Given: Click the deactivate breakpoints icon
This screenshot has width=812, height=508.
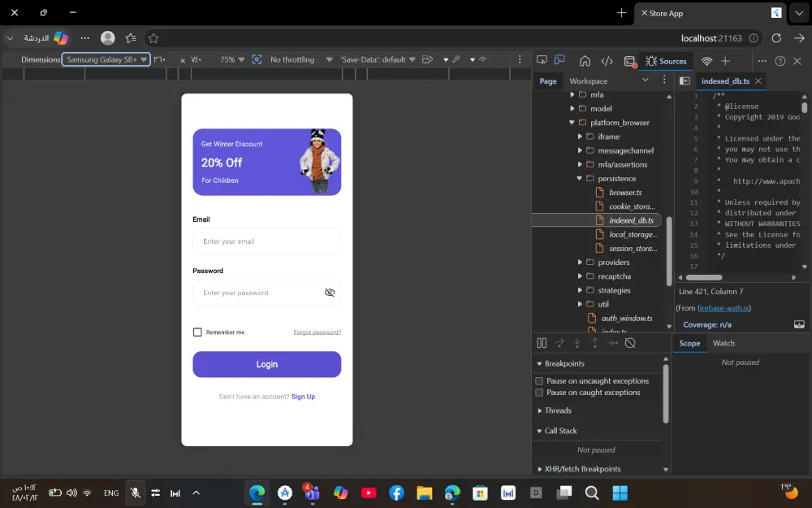Looking at the screenshot, I should pos(630,343).
